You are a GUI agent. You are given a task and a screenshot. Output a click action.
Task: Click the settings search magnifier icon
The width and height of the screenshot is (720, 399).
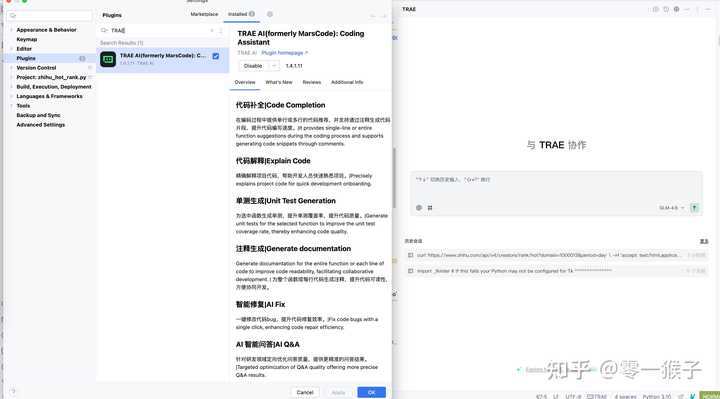coord(13,15)
